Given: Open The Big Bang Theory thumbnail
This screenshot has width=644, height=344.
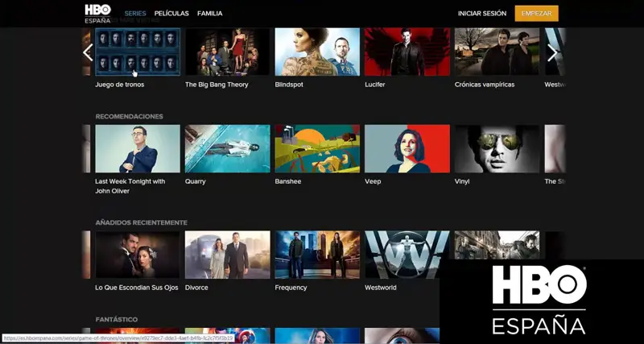Looking at the screenshot, I should 228,52.
